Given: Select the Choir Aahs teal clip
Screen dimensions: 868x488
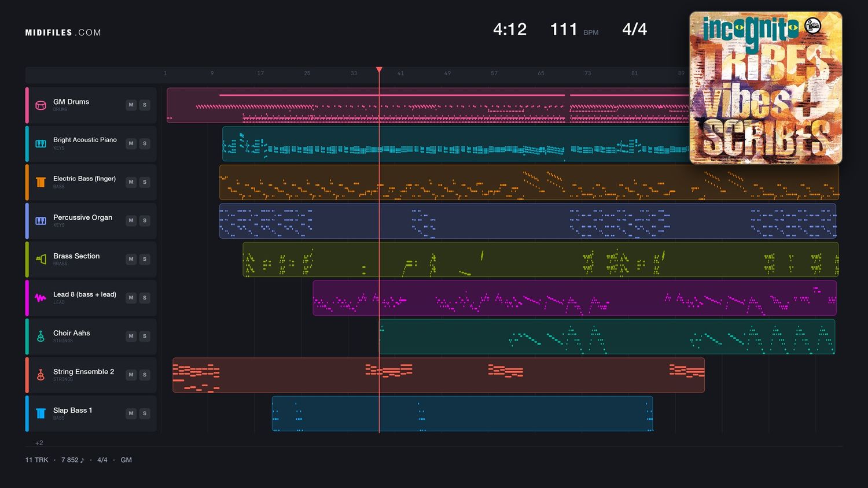Looking at the screenshot, I should click(607, 337).
